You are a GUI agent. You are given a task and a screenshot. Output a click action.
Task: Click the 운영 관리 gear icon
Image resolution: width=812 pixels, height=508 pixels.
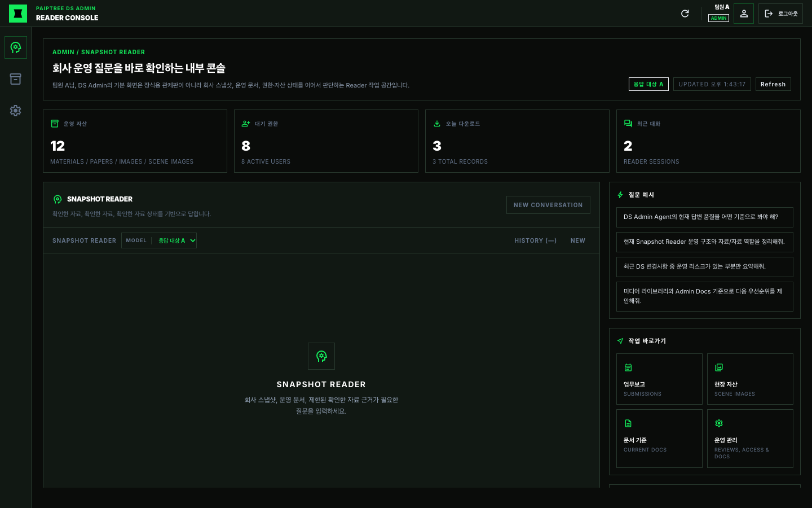pos(719,423)
